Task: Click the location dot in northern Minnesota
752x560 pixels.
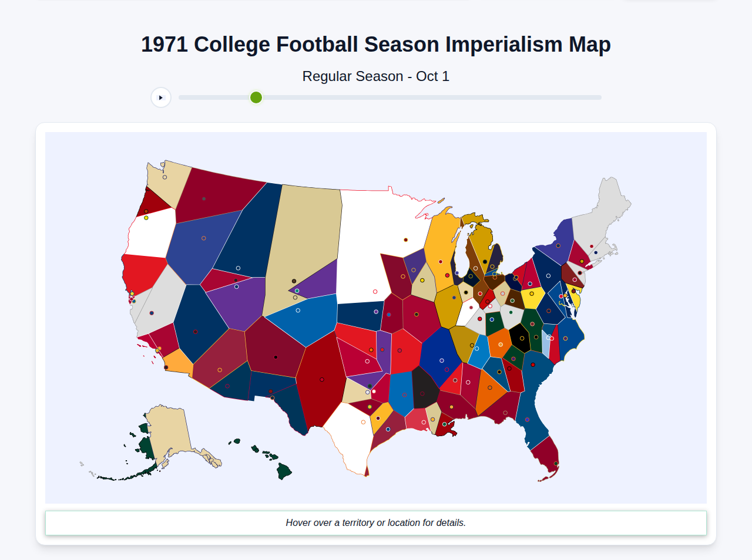Action: pos(406,240)
